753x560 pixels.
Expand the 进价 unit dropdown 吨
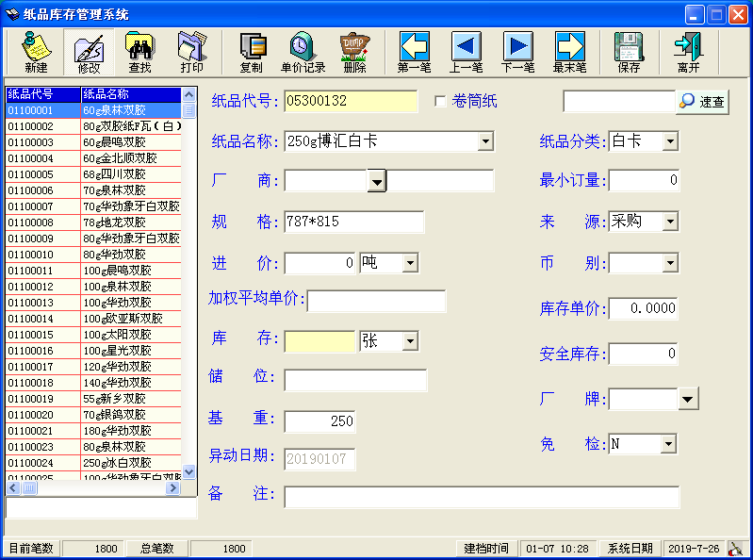click(x=410, y=263)
